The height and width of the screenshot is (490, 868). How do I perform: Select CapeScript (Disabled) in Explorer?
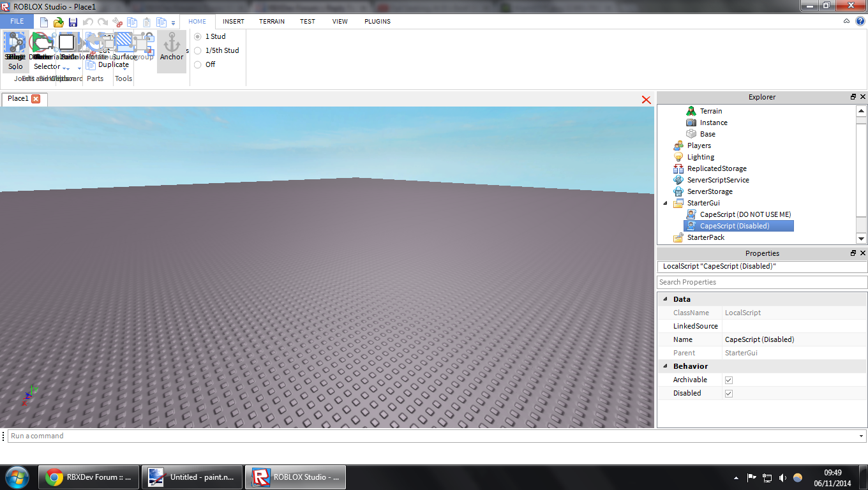click(x=738, y=226)
